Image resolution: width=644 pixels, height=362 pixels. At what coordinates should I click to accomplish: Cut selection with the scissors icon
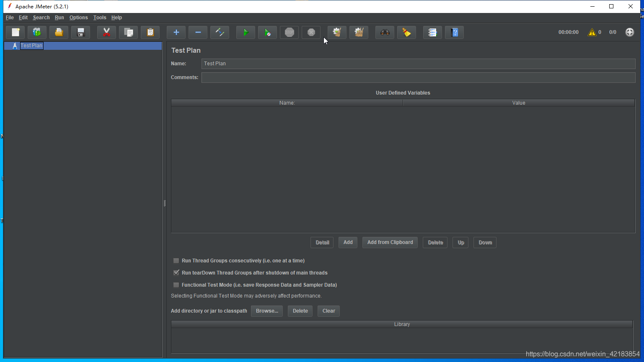[107, 32]
